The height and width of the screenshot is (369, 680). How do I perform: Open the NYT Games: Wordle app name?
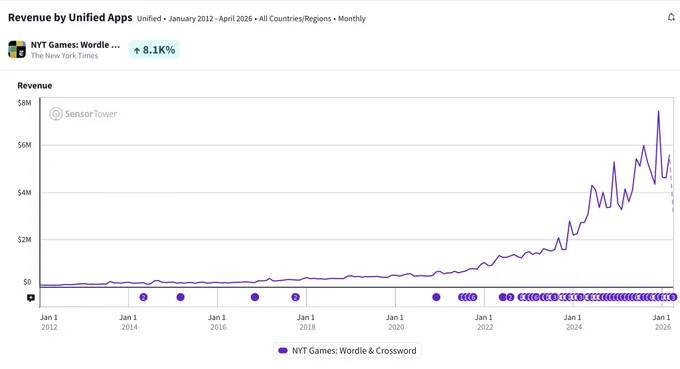(75, 45)
